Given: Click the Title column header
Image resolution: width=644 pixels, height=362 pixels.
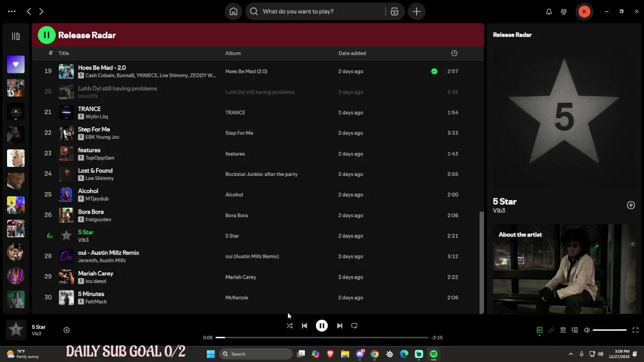Looking at the screenshot, I should pyautogui.click(x=63, y=53).
